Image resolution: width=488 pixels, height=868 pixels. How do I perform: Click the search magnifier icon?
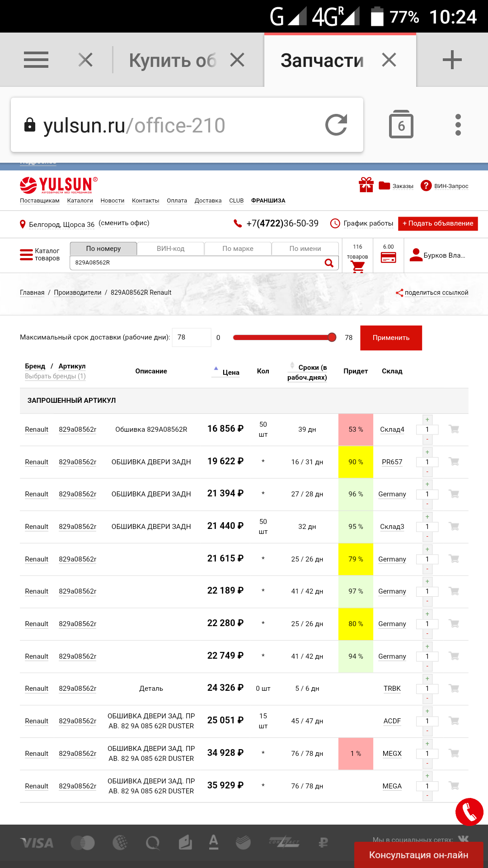329,263
